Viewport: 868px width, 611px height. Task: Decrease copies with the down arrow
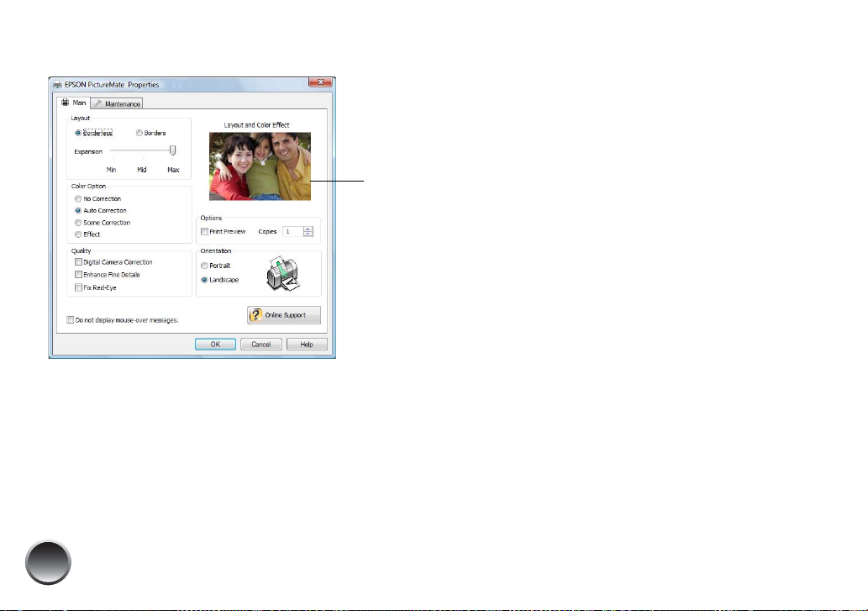click(x=308, y=234)
